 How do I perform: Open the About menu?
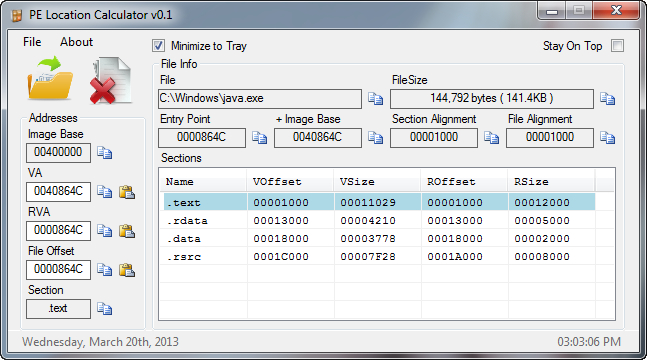point(76,42)
